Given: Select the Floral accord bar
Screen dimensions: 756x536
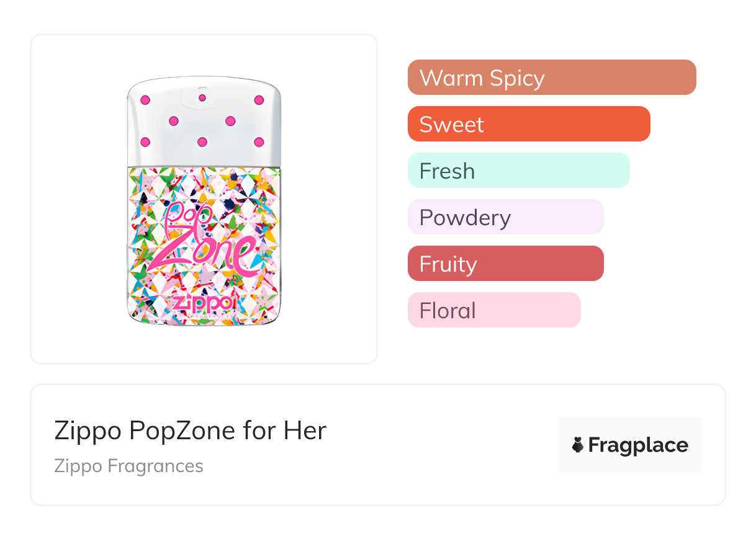Looking at the screenshot, I should (493, 310).
